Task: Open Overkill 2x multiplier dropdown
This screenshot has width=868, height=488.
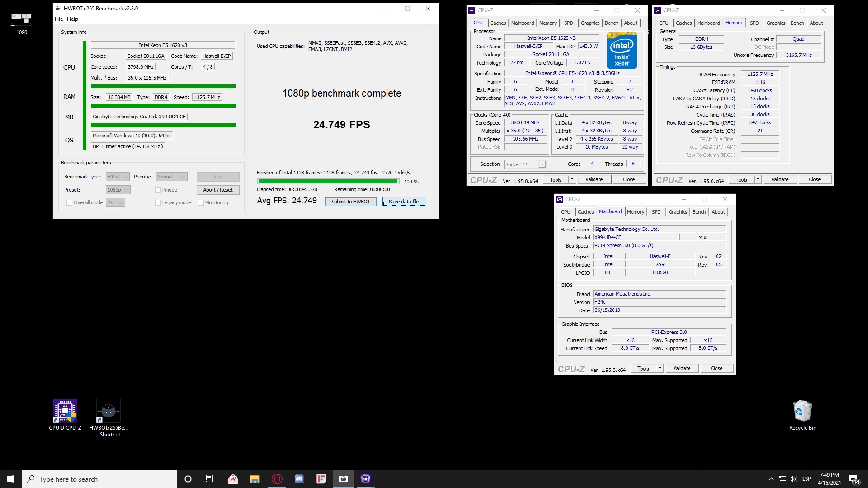Action: [x=115, y=203]
